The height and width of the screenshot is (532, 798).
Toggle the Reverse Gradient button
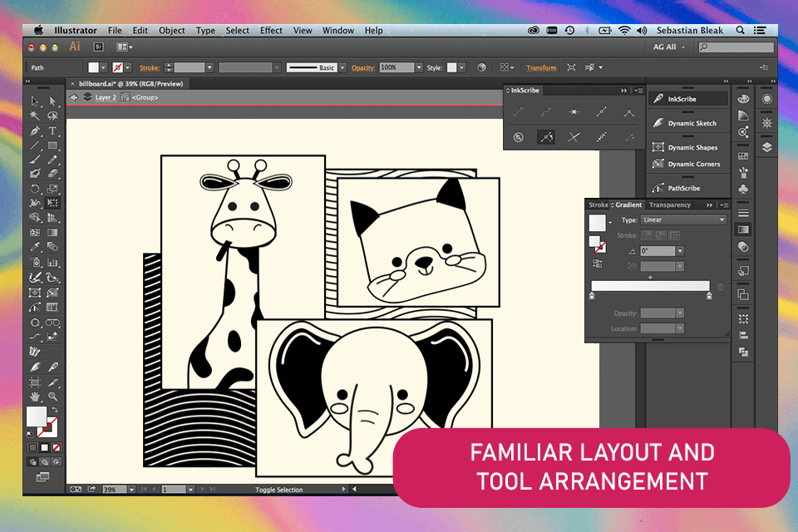[x=598, y=264]
